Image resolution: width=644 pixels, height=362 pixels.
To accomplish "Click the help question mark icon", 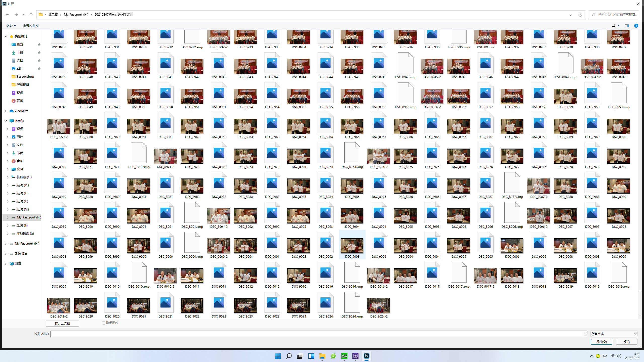I will tap(636, 26).
